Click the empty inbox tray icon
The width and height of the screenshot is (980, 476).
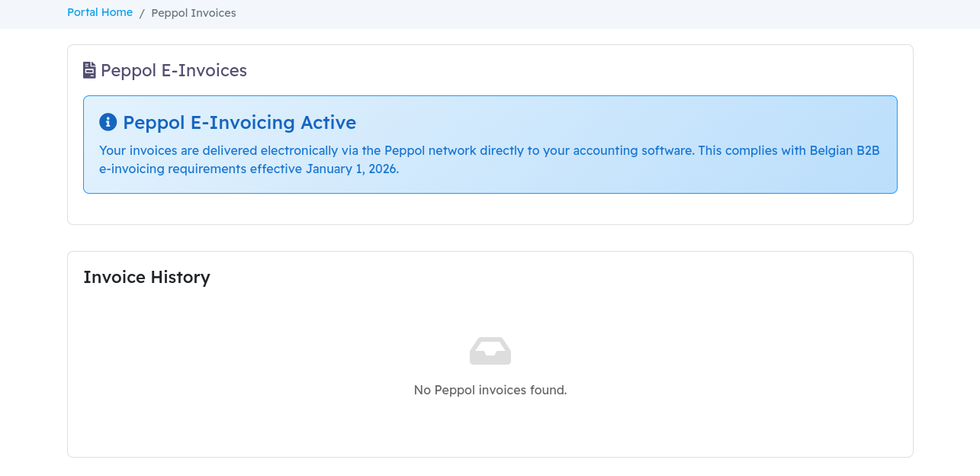click(490, 351)
